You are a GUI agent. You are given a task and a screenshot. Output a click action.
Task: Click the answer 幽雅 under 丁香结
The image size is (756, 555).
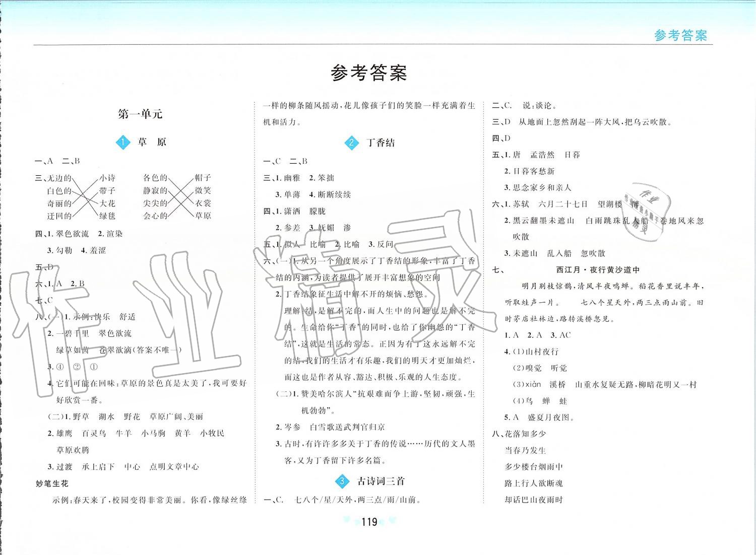(292, 178)
